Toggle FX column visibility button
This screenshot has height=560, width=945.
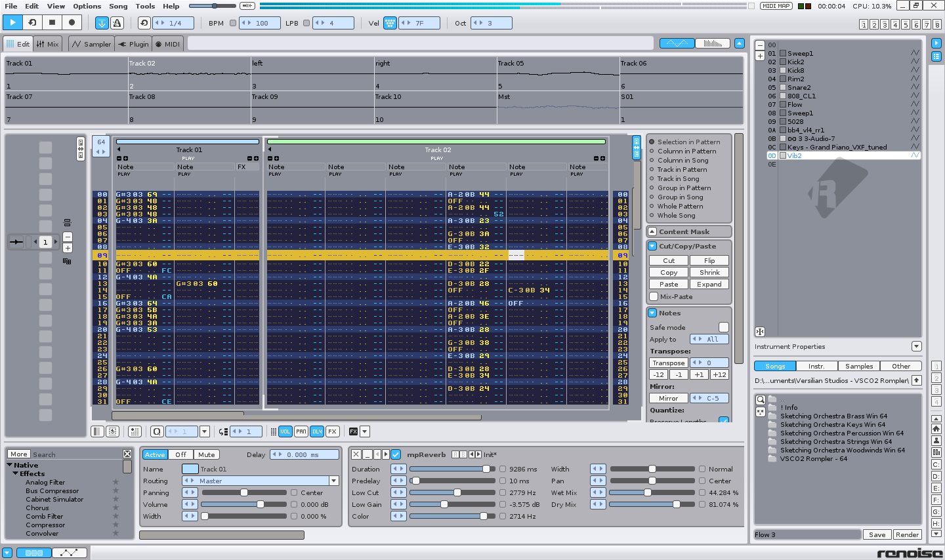coord(332,431)
